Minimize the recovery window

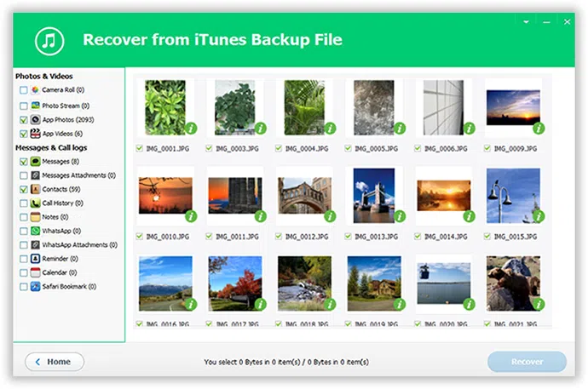546,22
